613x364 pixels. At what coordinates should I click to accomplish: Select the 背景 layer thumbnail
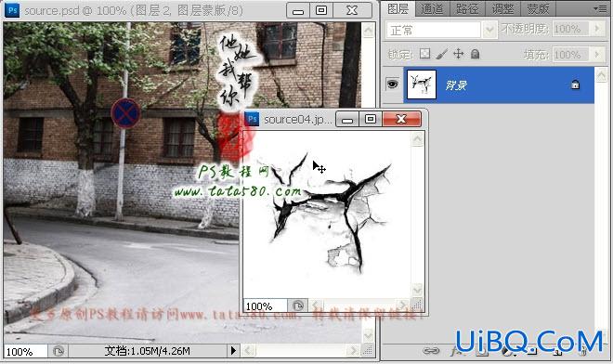[x=422, y=84]
